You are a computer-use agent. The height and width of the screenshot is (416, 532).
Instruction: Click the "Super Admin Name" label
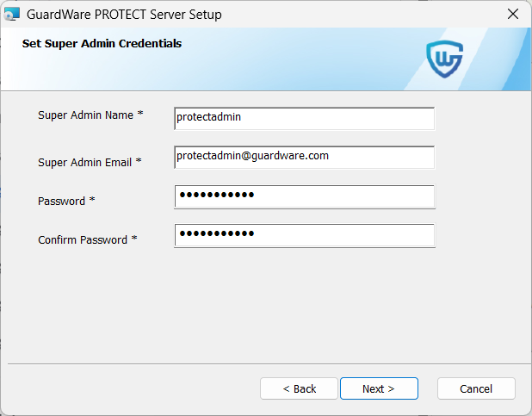(x=85, y=115)
